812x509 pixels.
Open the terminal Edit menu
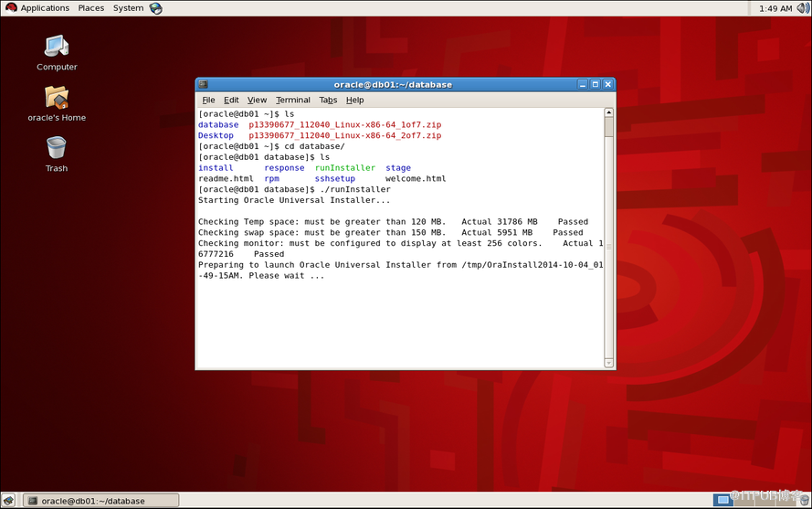pos(231,100)
